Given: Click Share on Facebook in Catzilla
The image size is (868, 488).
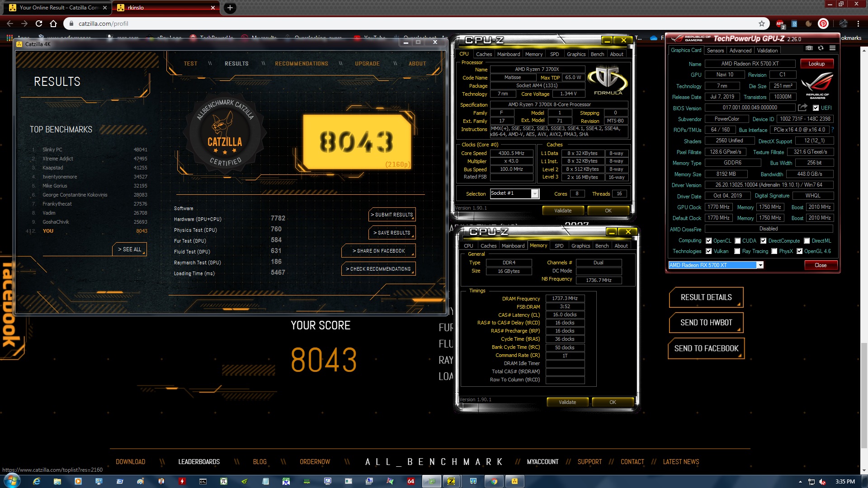Looking at the screenshot, I should tap(379, 251).
